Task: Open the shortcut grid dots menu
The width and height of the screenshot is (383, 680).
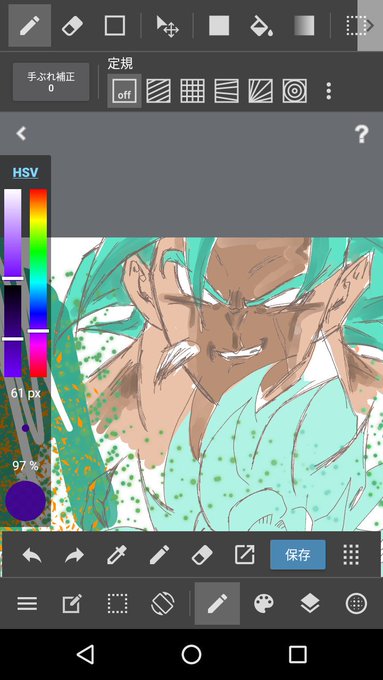Action: pyautogui.click(x=351, y=555)
